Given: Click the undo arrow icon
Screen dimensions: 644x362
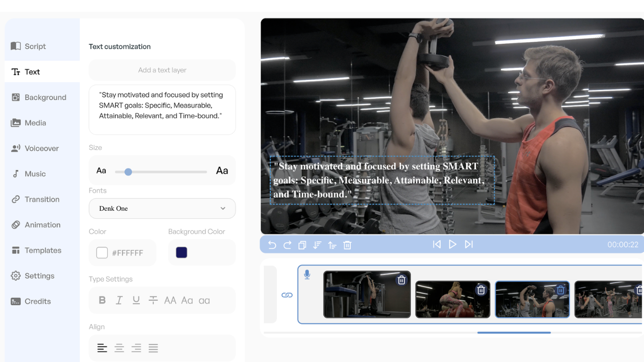Looking at the screenshot, I should 272,245.
